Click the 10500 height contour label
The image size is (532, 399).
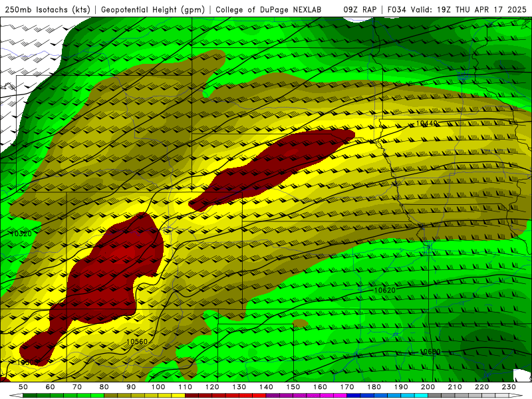tap(27, 362)
